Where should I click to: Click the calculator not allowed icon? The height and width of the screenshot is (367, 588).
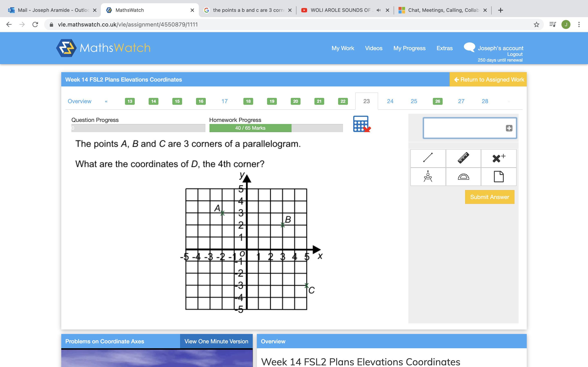pos(362,124)
